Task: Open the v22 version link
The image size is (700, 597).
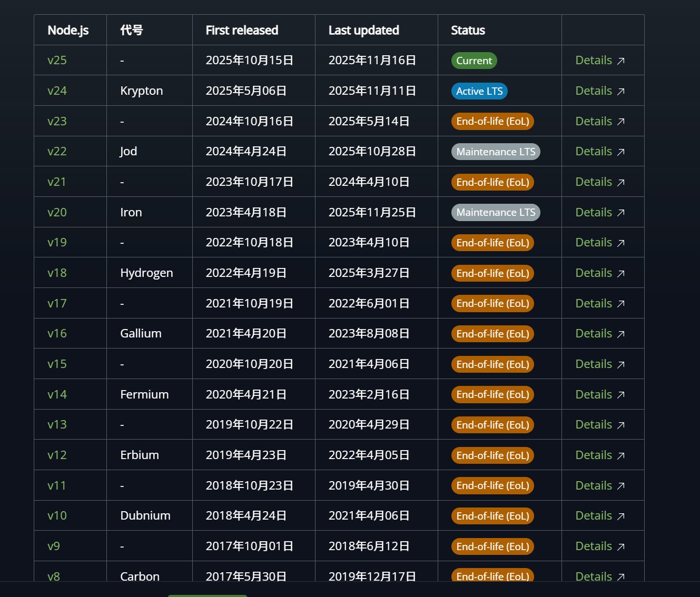Action: click(x=57, y=151)
